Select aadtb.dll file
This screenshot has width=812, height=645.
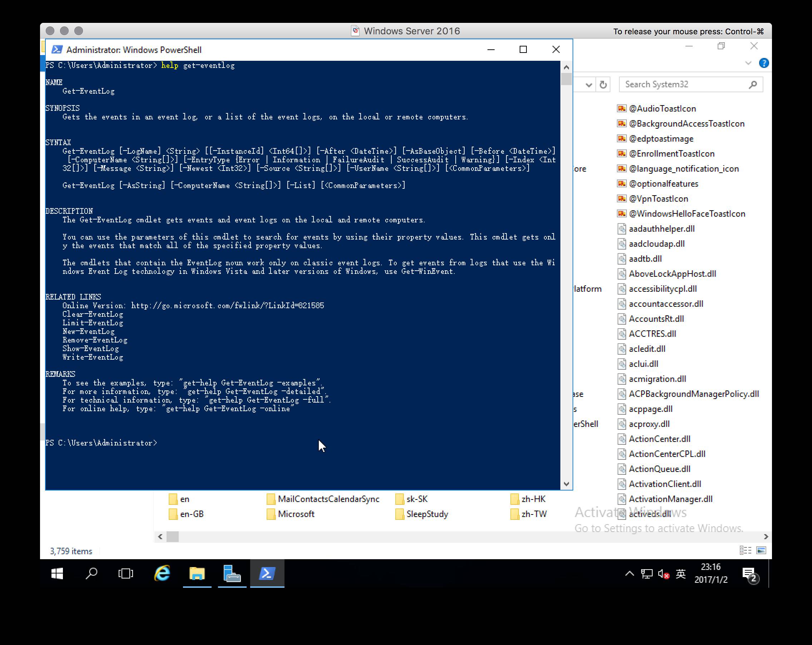tap(639, 259)
